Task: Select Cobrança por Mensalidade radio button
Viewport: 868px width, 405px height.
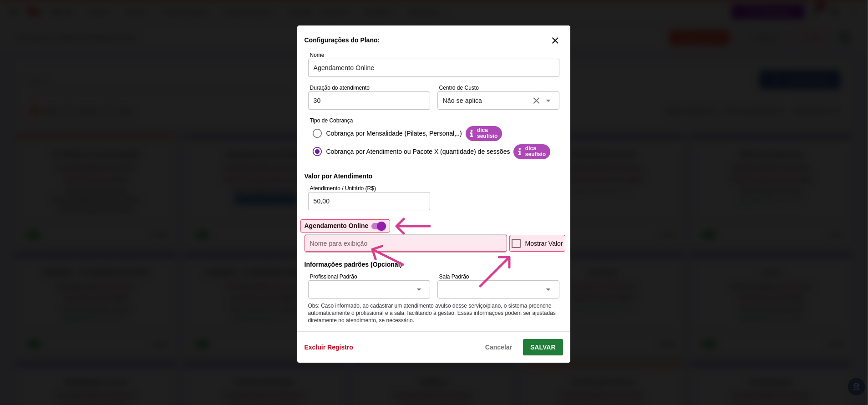Action: [317, 133]
